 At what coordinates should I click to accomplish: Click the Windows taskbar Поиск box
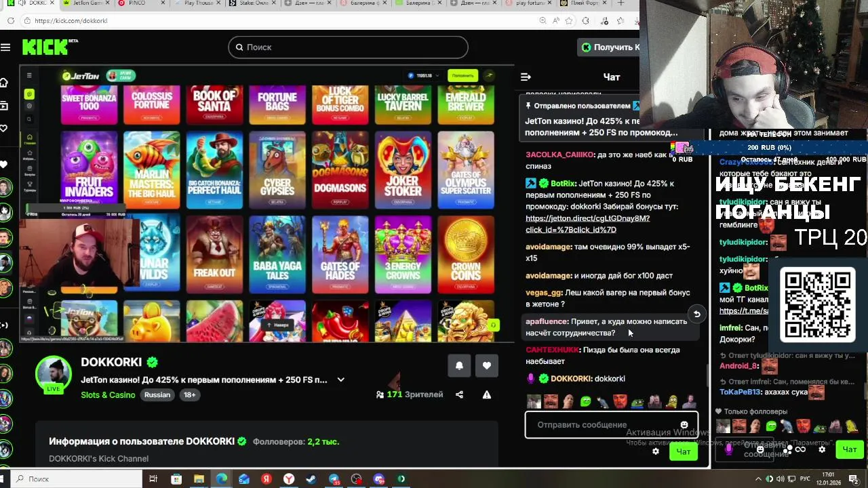(x=75, y=479)
